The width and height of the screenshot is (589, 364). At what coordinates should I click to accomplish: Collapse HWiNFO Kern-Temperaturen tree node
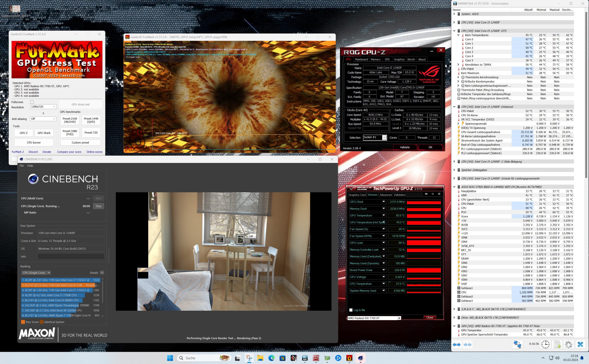[458, 35]
